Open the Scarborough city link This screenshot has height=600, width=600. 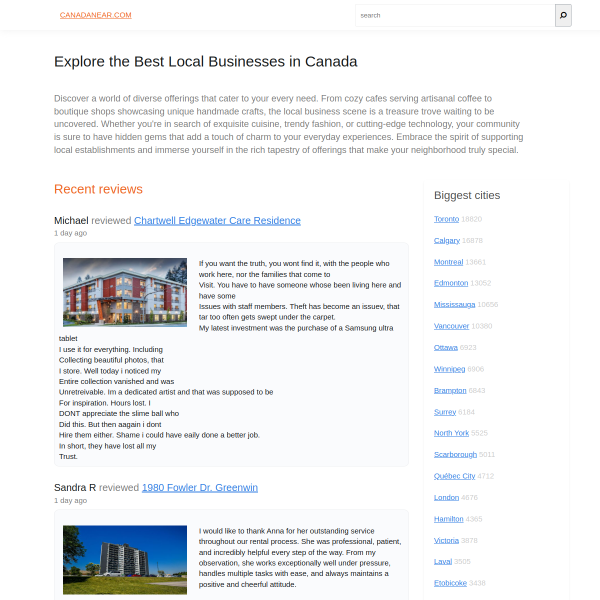[x=455, y=454]
